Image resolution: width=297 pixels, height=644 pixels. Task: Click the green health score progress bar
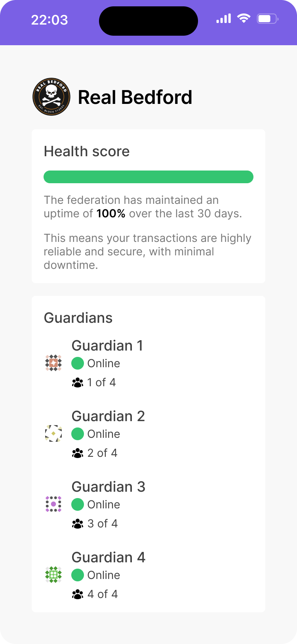(148, 177)
